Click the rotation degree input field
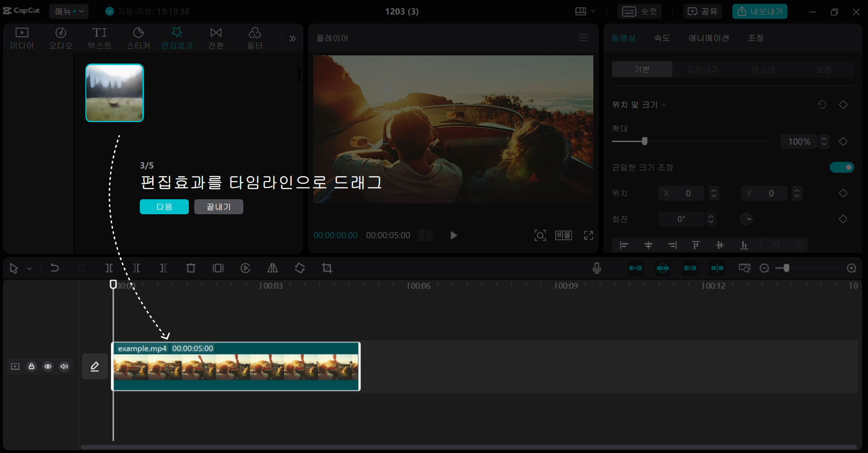This screenshot has height=453, width=868. point(681,219)
